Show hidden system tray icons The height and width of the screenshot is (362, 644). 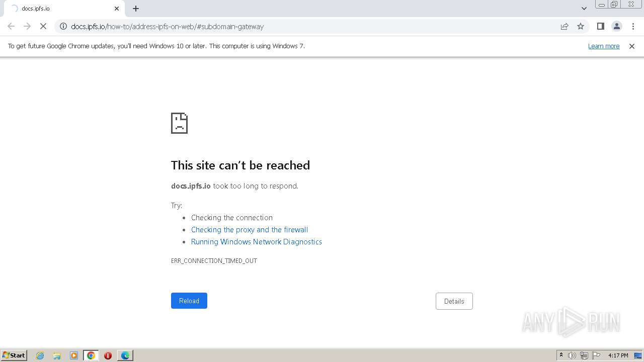[x=561, y=355]
